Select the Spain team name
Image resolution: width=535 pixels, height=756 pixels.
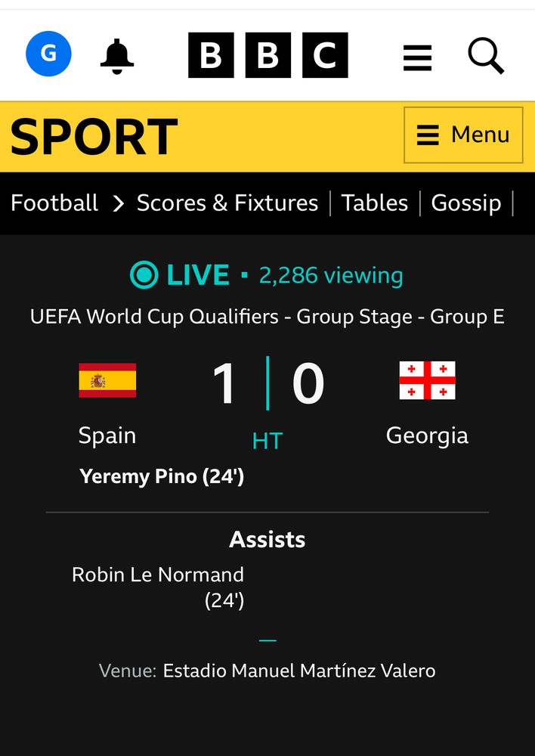(x=107, y=435)
